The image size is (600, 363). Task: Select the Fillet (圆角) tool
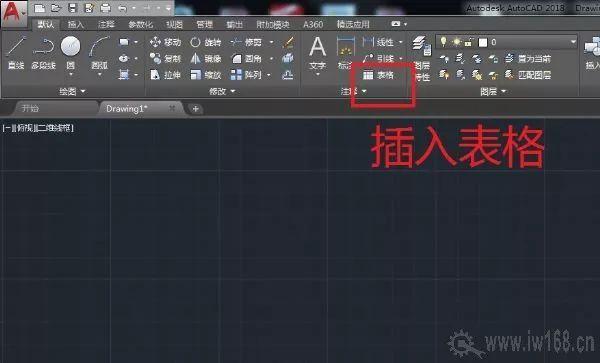click(246, 59)
